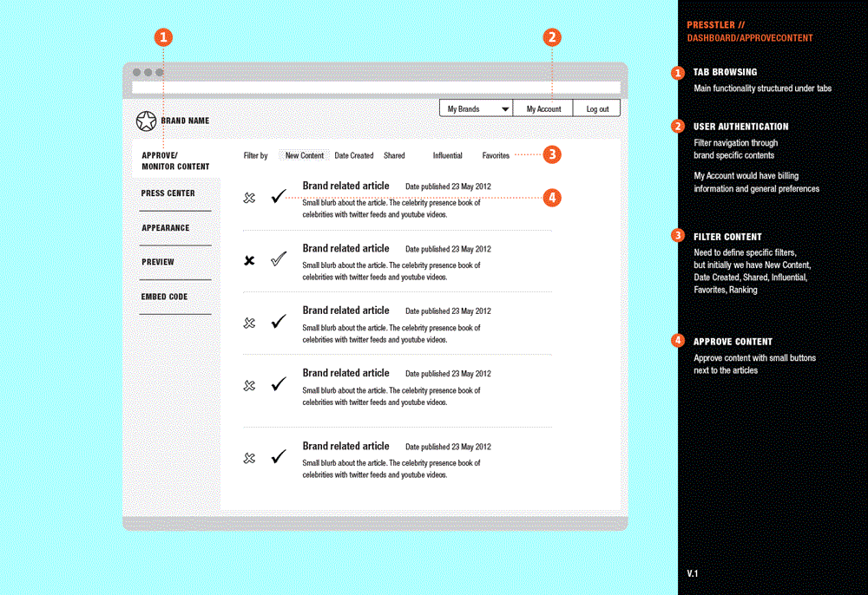868x595 pixels.
Task: Switch to the Press Center tab
Action: click(x=168, y=193)
